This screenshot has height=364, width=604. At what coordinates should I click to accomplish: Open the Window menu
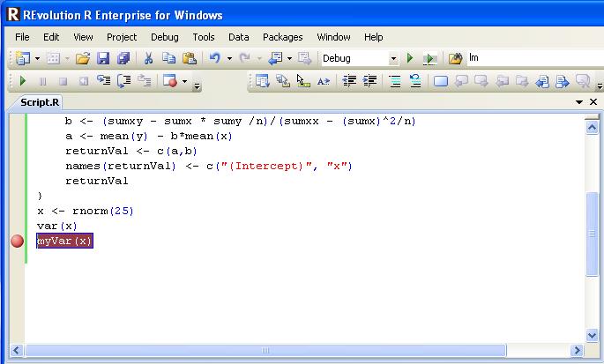tap(333, 37)
